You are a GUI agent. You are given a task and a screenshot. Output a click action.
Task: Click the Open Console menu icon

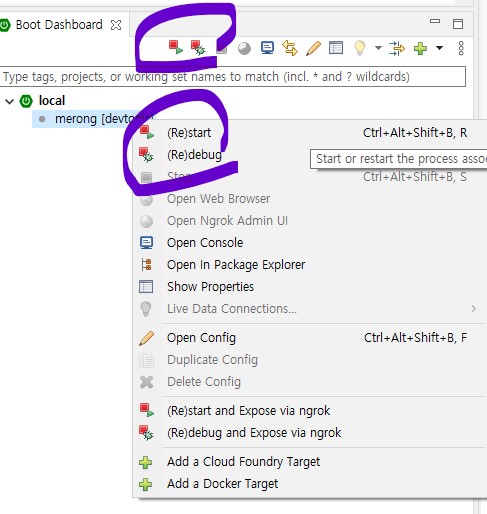click(146, 243)
